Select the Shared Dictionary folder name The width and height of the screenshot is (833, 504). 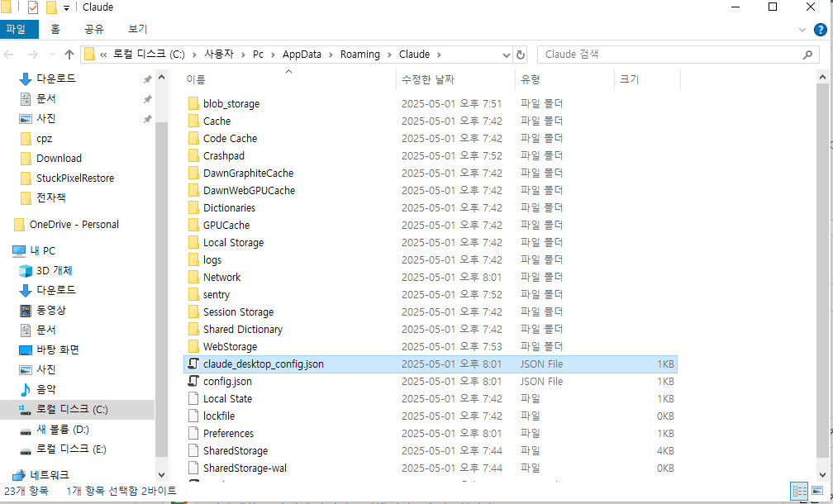click(x=243, y=330)
